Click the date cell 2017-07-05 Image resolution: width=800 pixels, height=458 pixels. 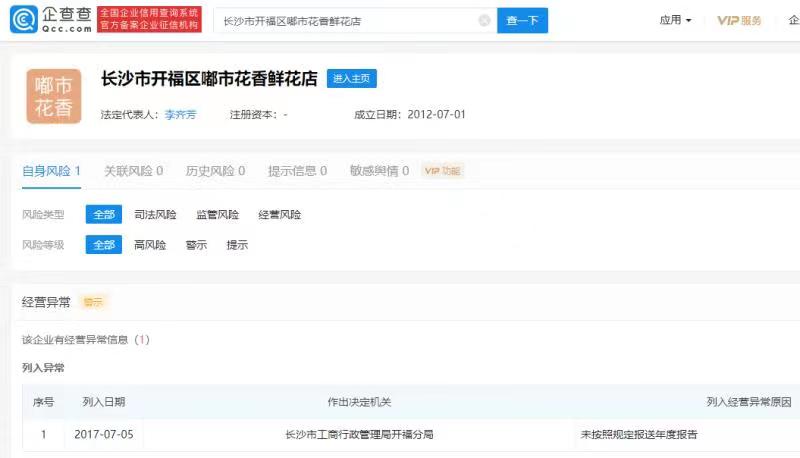point(104,435)
